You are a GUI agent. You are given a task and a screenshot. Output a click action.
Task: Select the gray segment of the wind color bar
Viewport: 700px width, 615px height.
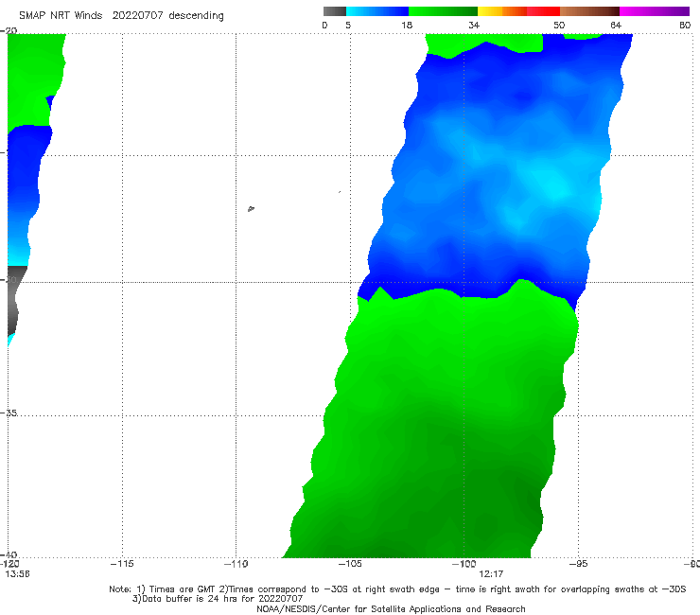pyautogui.click(x=335, y=11)
